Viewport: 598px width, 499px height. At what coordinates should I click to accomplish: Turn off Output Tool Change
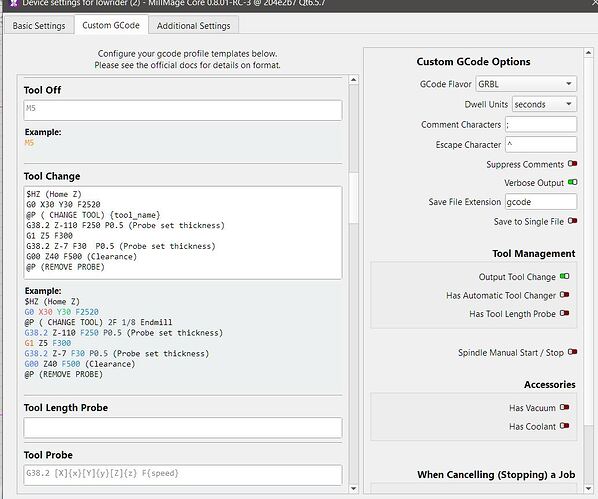(564, 276)
